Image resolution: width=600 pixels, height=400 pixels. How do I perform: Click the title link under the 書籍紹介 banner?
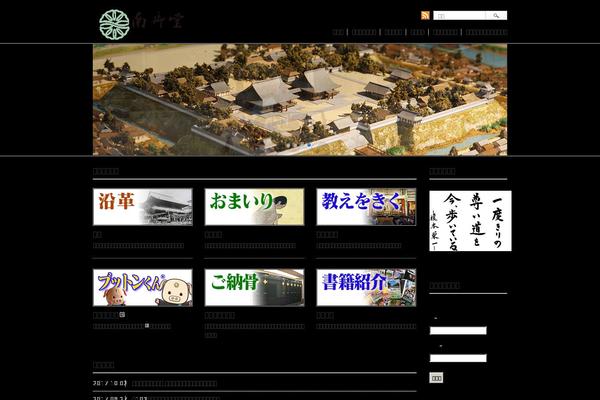coord(325,315)
